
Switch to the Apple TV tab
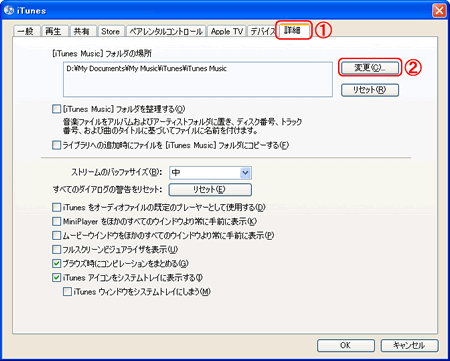226,31
